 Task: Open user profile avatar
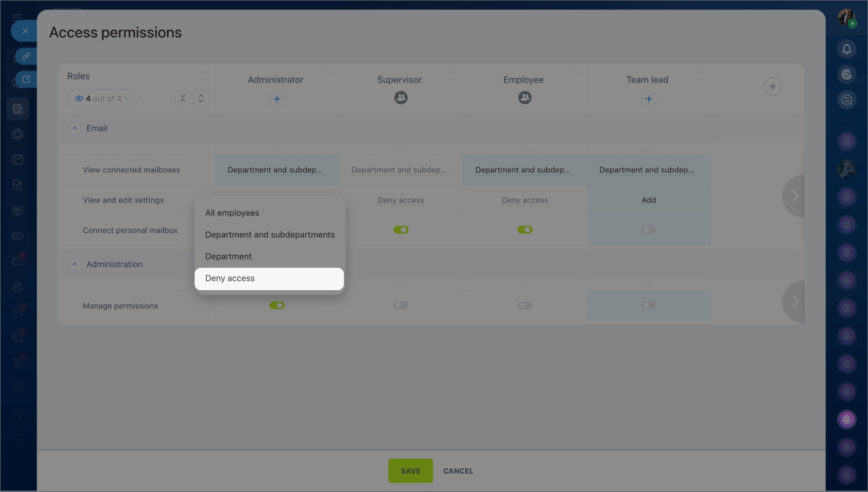pyautogui.click(x=846, y=18)
